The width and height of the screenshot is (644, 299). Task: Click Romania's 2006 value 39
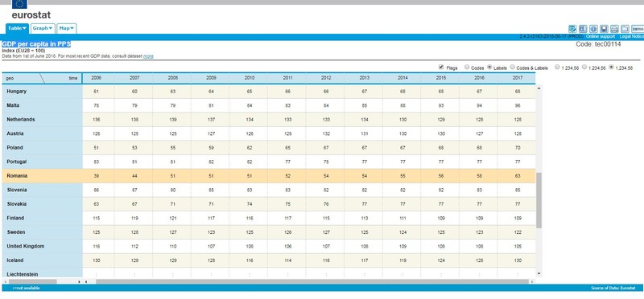pos(96,176)
